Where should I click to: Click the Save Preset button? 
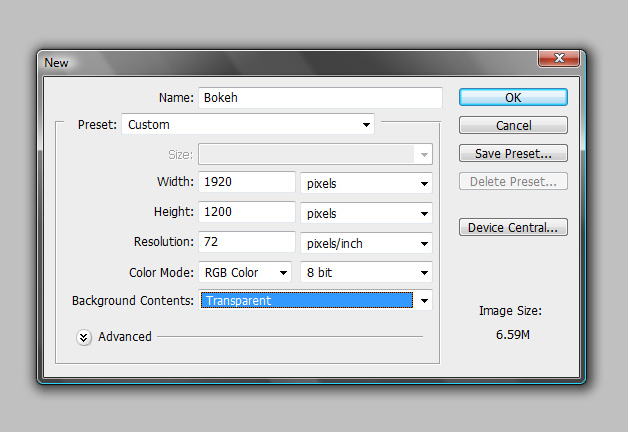513,153
